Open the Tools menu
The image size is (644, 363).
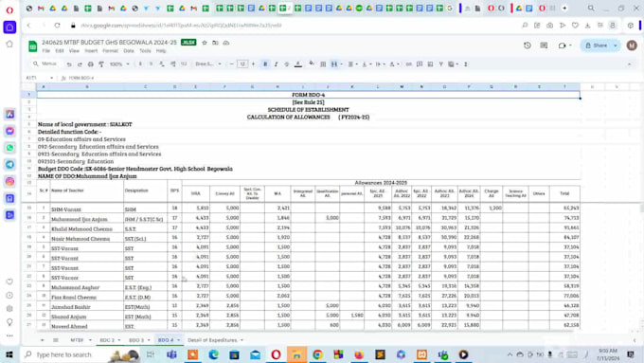click(145, 51)
